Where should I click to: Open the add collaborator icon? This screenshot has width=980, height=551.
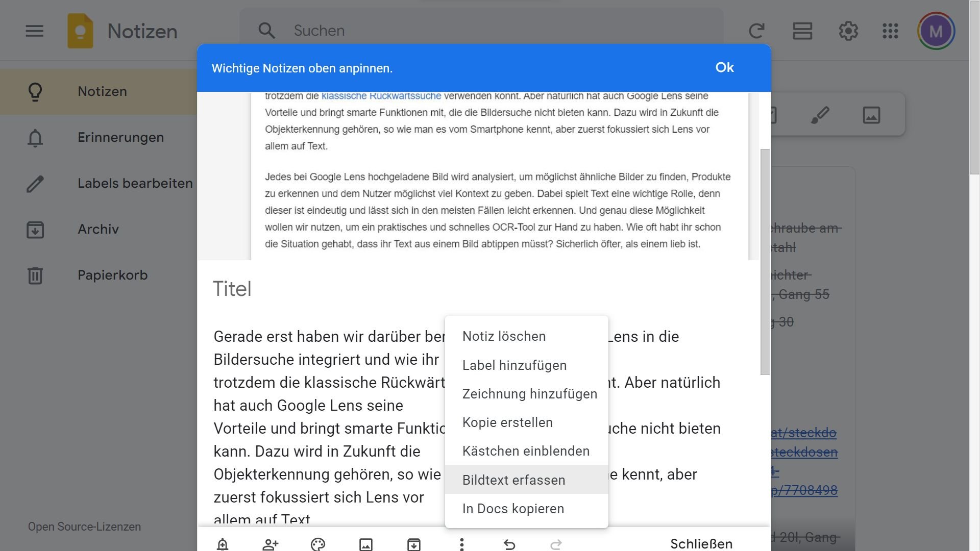click(270, 544)
